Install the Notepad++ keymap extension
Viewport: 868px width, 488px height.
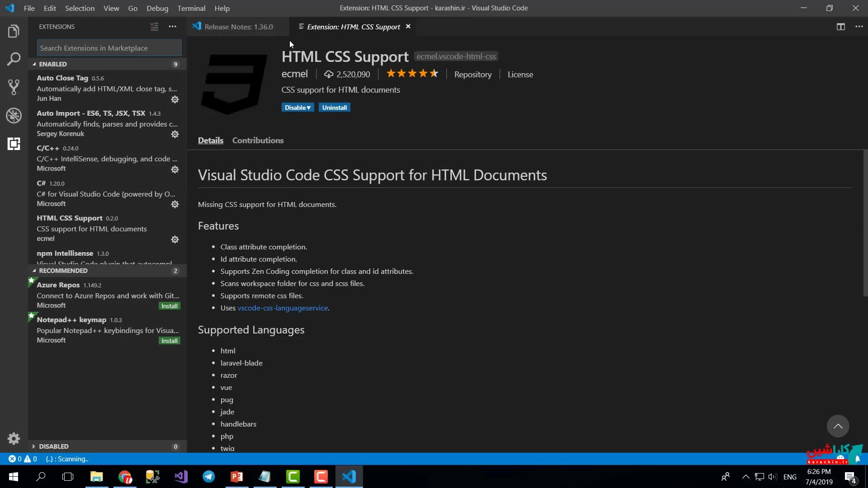170,341
